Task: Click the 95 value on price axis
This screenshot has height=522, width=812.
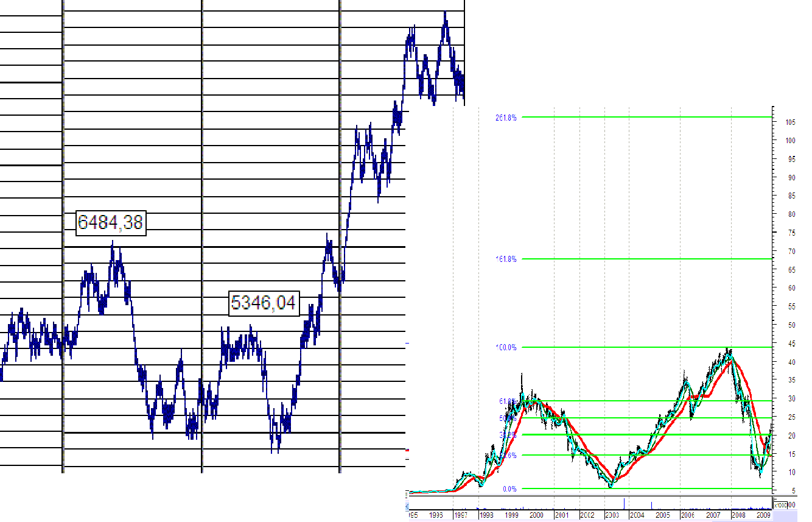Action: click(x=793, y=159)
